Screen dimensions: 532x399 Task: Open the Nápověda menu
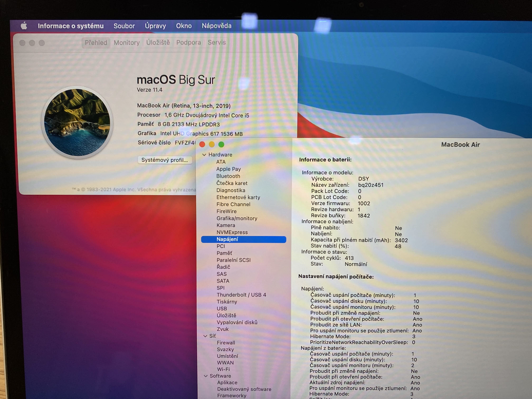(x=217, y=26)
